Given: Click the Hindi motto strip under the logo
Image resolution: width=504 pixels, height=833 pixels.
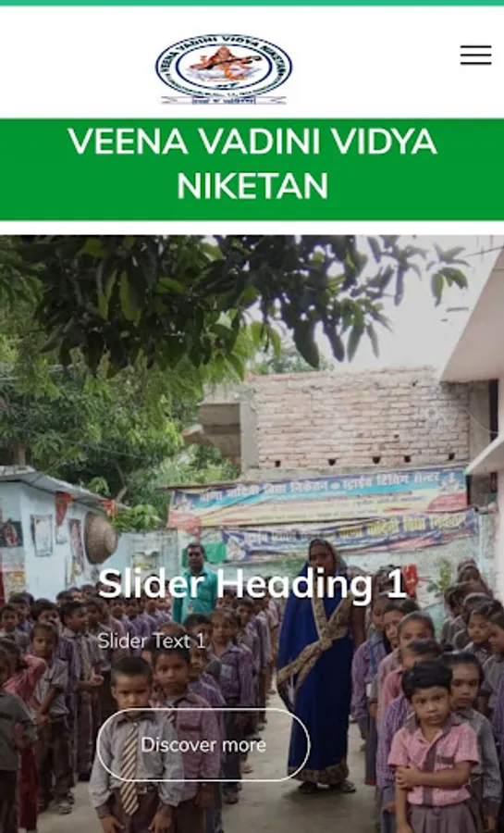Looking at the screenshot, I should coord(224,100).
